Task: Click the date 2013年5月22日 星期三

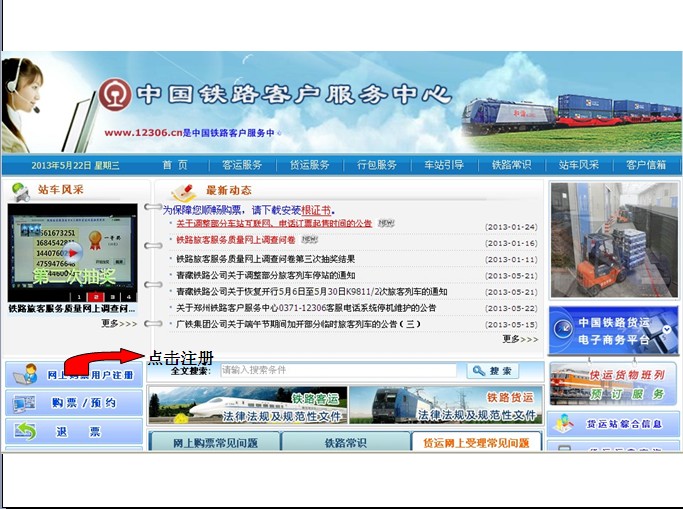Action: click(x=75, y=165)
